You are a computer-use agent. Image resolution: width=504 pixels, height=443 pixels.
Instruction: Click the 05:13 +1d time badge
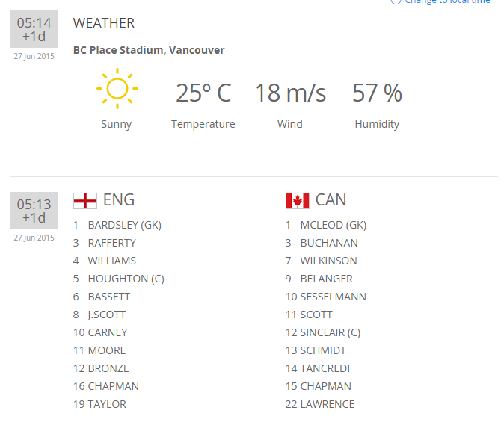click(x=34, y=211)
